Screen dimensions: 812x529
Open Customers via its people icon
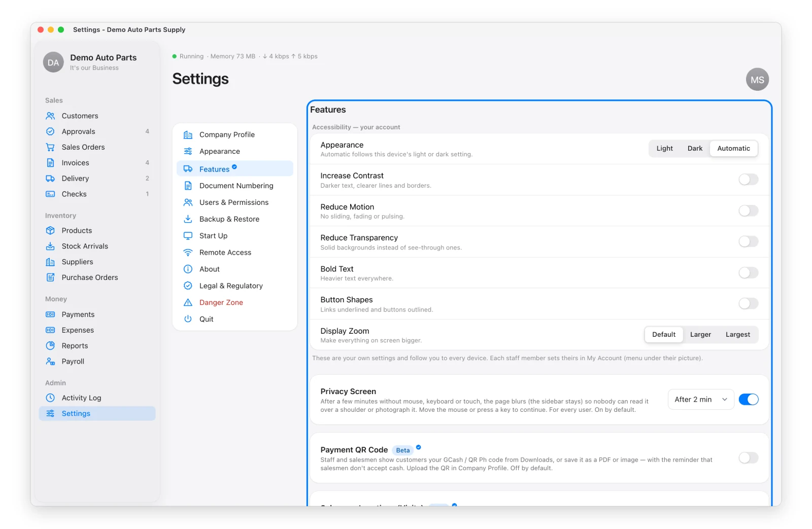click(50, 116)
